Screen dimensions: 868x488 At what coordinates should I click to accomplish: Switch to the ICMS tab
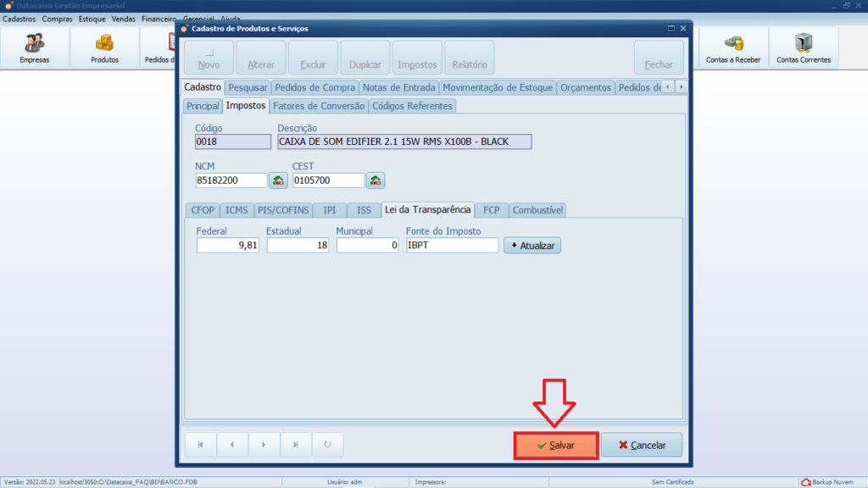click(236, 210)
